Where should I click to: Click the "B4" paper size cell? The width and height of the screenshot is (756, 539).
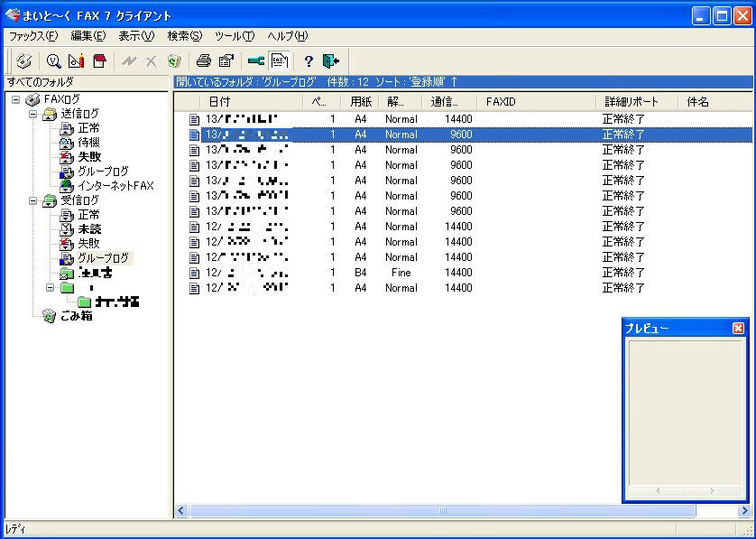[x=361, y=273]
